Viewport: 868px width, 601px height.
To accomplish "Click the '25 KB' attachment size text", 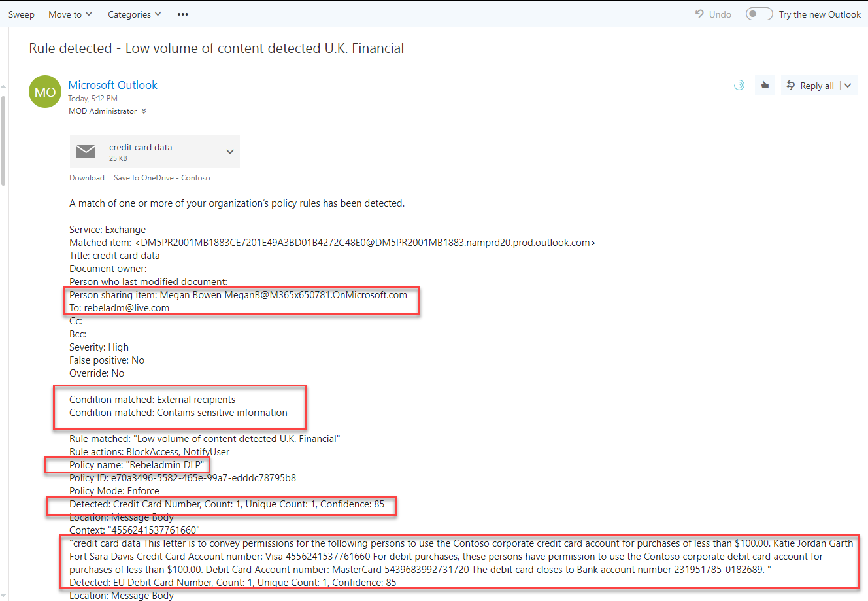I will click(x=118, y=158).
